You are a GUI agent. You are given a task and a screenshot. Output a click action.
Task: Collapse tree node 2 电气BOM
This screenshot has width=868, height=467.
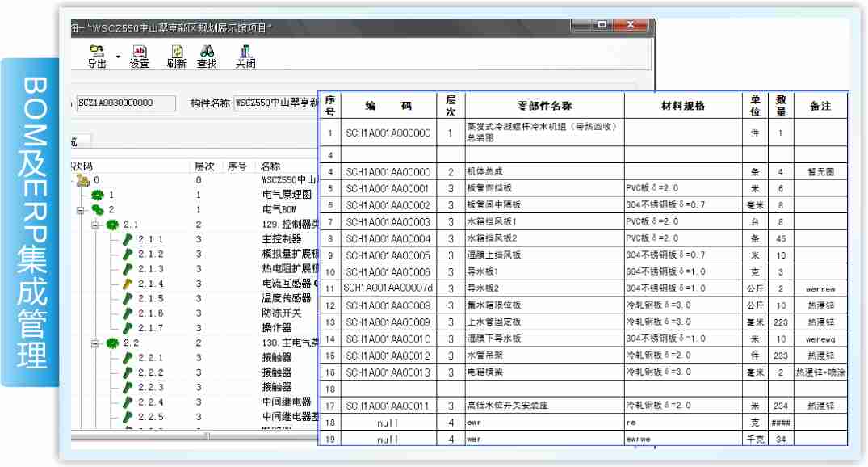coord(79,209)
